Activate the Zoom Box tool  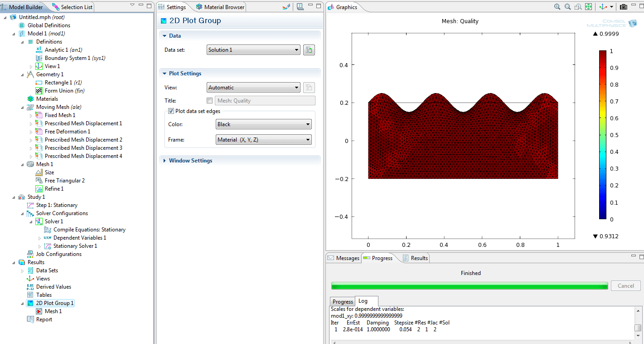(578, 7)
